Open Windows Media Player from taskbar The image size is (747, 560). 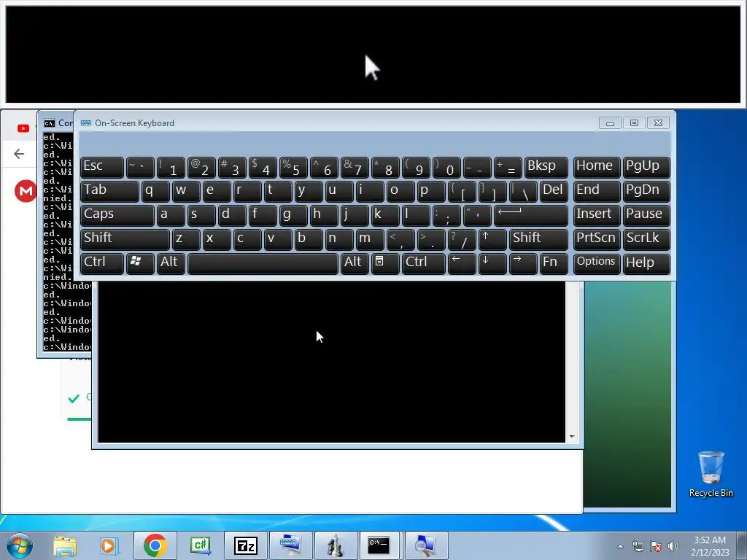tap(109, 545)
